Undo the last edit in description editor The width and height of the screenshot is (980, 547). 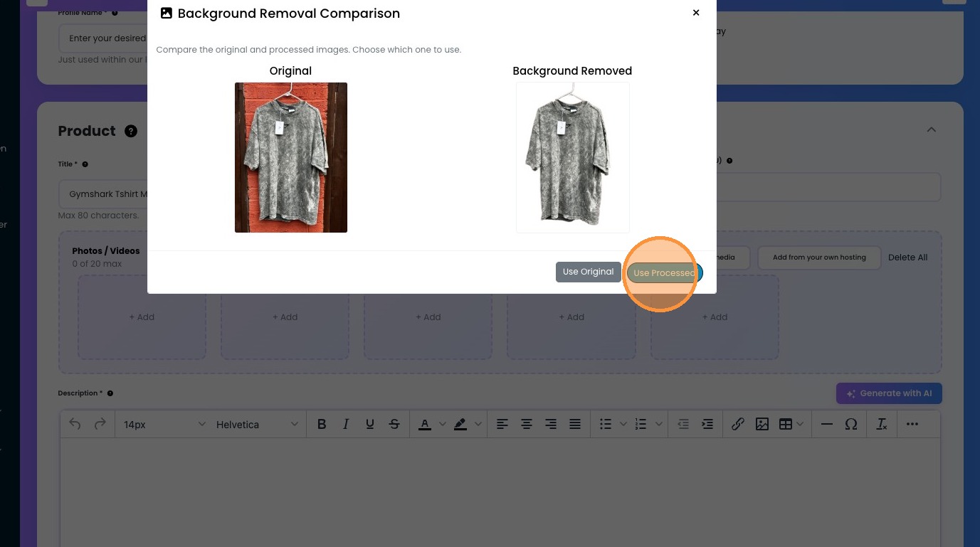[75, 424]
